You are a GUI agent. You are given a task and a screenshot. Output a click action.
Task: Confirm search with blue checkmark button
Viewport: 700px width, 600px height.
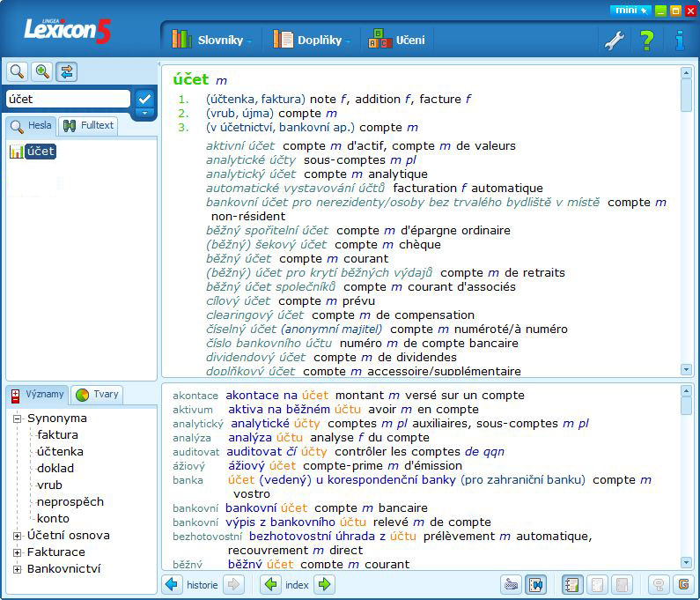(144, 99)
